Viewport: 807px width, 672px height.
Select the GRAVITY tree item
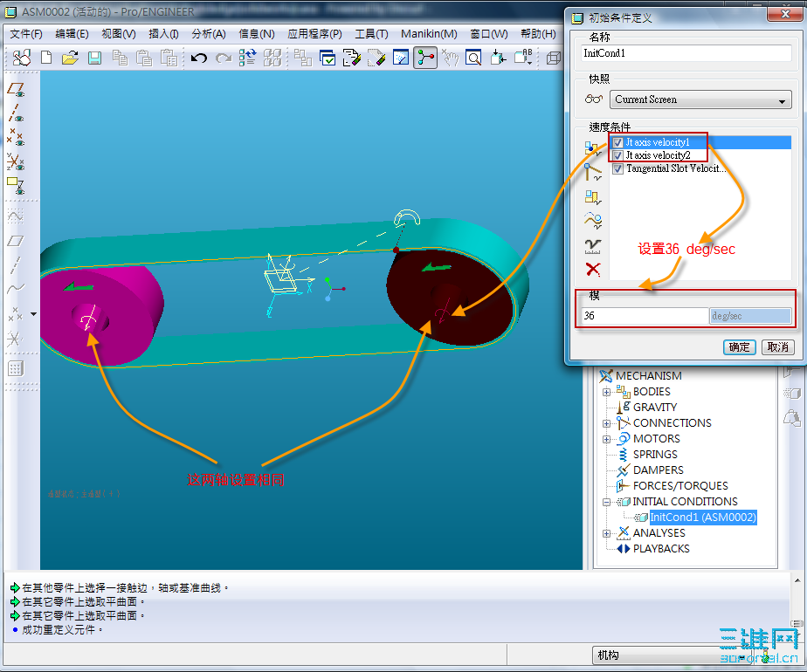click(x=655, y=408)
